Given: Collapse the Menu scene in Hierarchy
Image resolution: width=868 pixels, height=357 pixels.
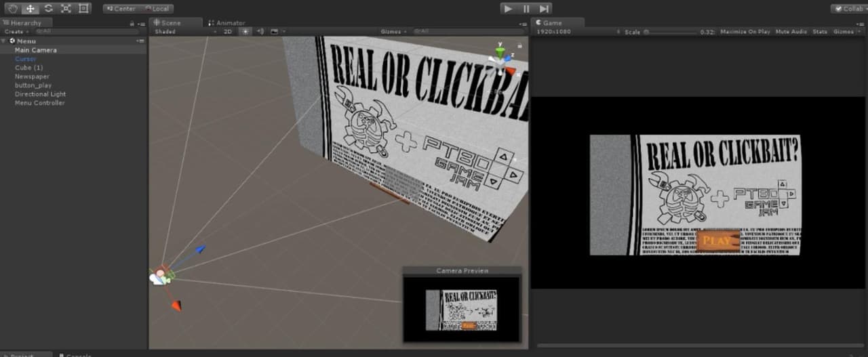Looking at the screenshot, I should click(5, 41).
